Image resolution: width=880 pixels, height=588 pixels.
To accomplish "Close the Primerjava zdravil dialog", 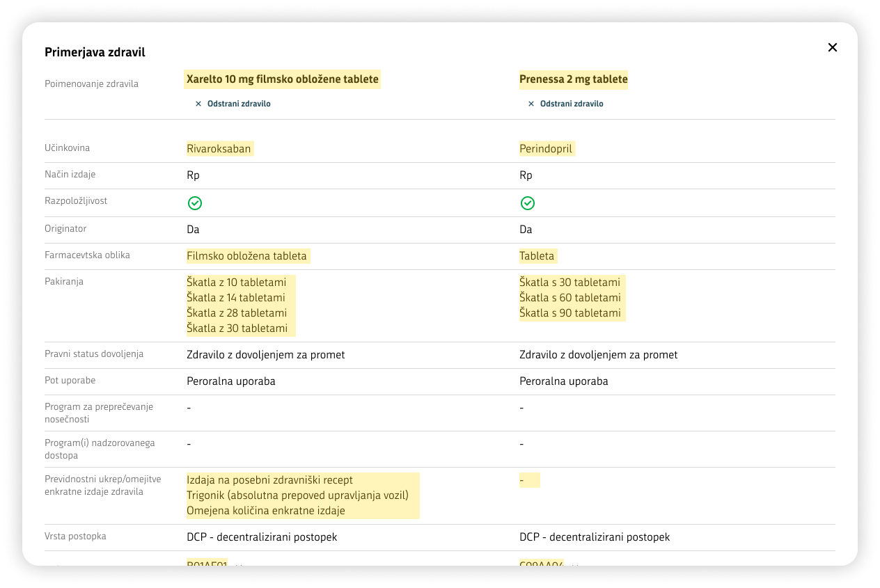I will click(x=833, y=47).
